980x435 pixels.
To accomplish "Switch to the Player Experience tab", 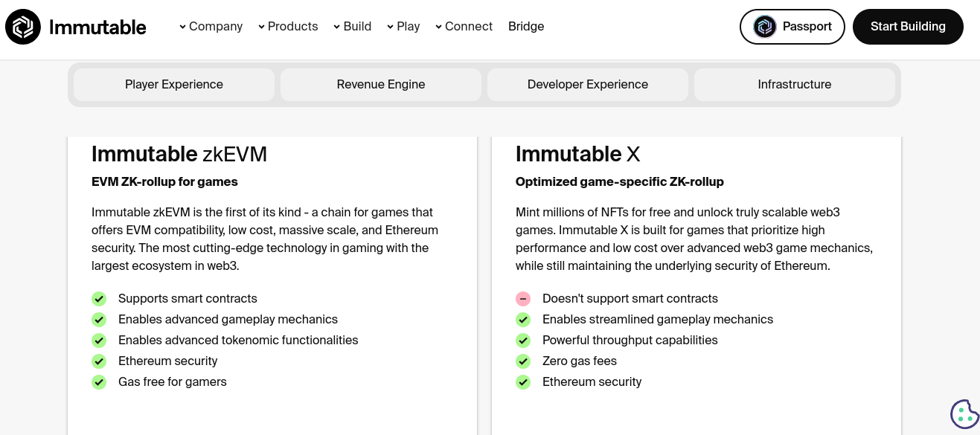I will tap(174, 85).
